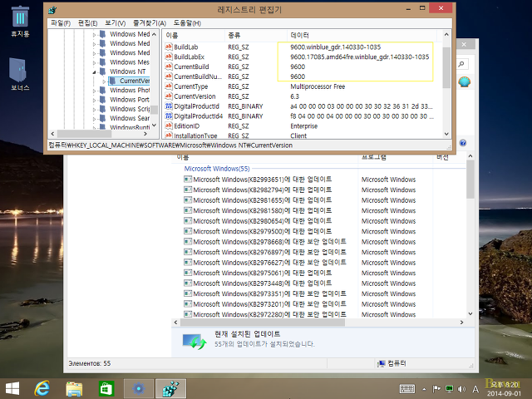
Task: Collapse the Windows NT registry key
Action: pyautogui.click(x=94, y=72)
